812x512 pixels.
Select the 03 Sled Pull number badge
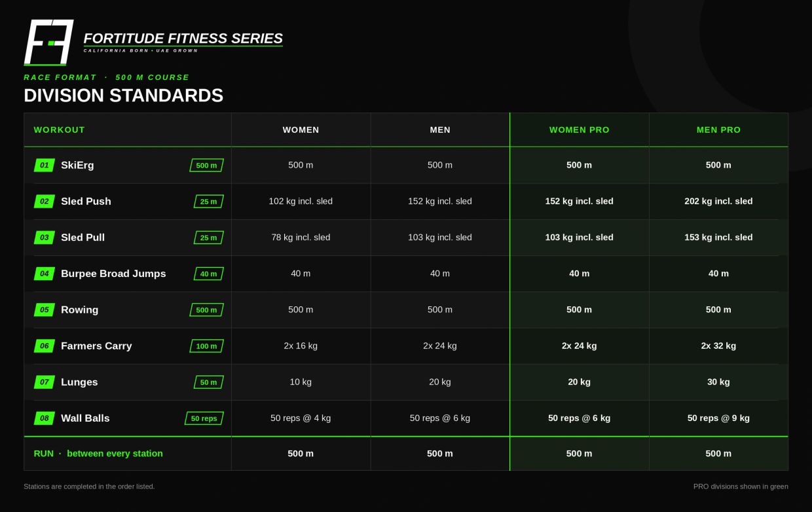pyautogui.click(x=44, y=237)
